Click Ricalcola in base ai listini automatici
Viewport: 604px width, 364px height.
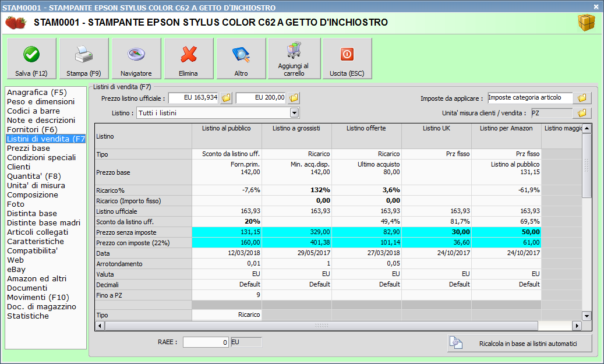[x=520, y=343]
